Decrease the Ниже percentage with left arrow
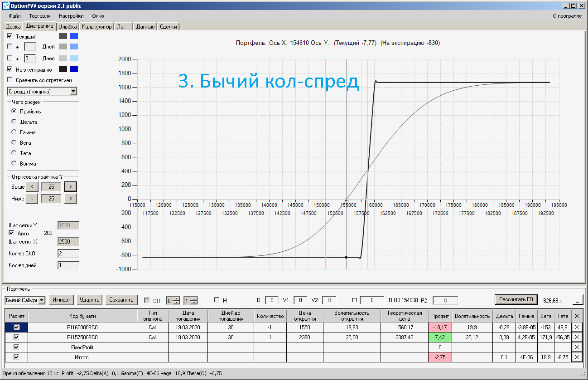 (32, 199)
